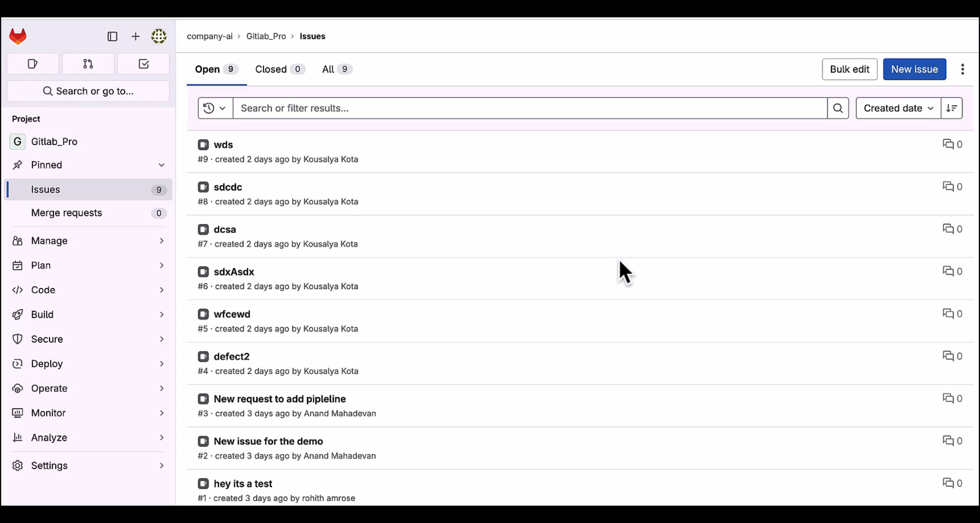Image resolution: width=980 pixels, height=523 pixels.
Task: Expand the Code menu
Action: point(88,290)
